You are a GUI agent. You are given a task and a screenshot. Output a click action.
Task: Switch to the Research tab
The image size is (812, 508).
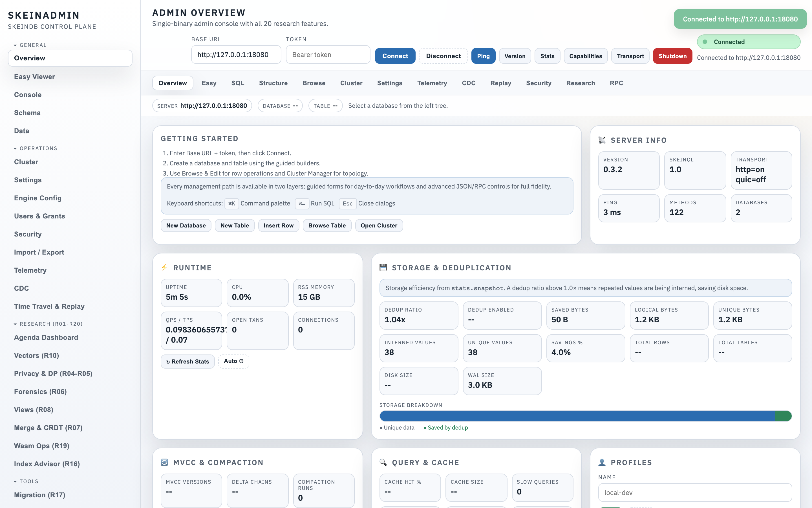tap(581, 83)
